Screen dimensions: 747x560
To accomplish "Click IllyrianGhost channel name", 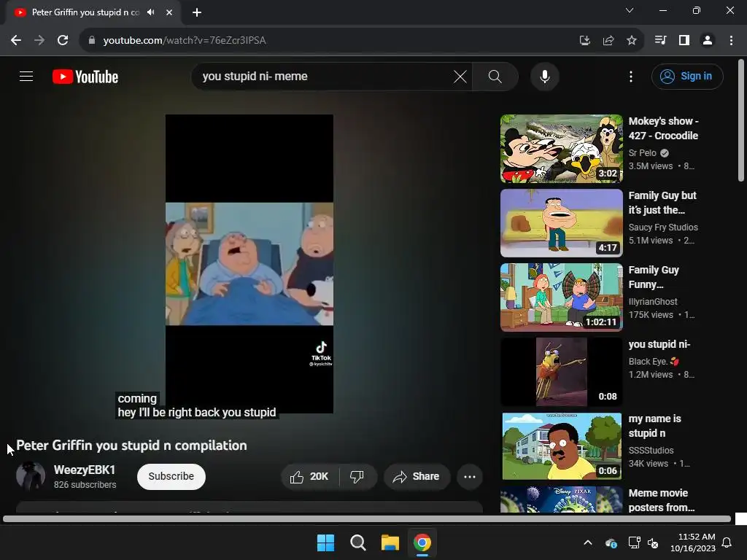I will 653,301.
